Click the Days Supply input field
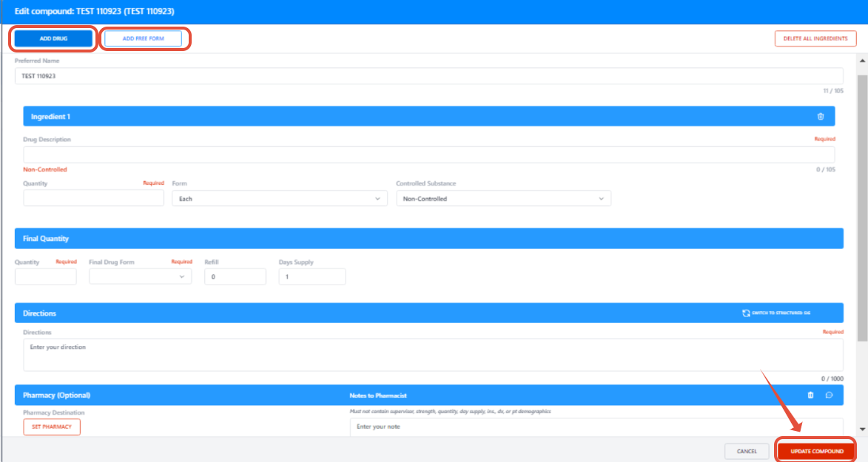Screen dimensions: 868x462 (312, 276)
